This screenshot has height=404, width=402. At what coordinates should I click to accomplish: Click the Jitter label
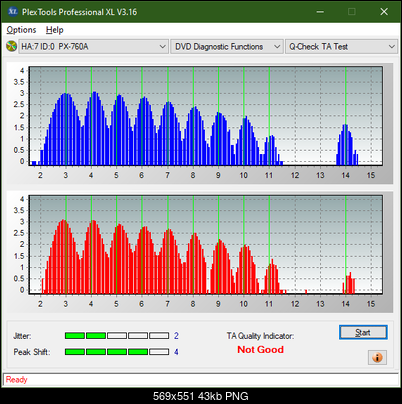coord(22,336)
